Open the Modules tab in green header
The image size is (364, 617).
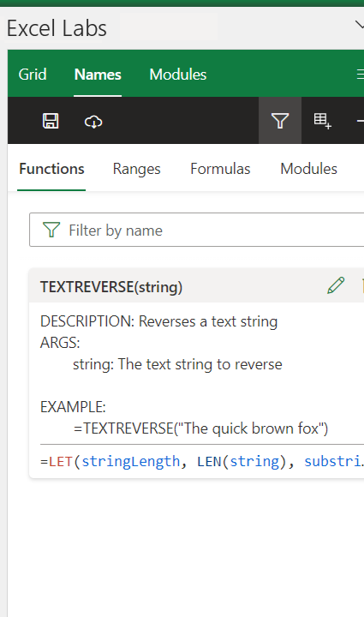tap(177, 75)
